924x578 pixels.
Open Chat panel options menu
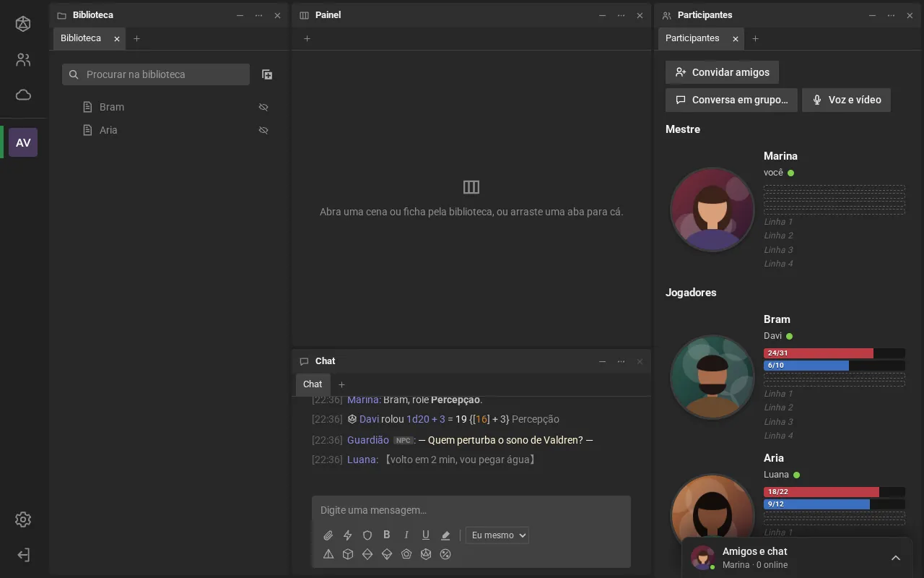coord(621,361)
